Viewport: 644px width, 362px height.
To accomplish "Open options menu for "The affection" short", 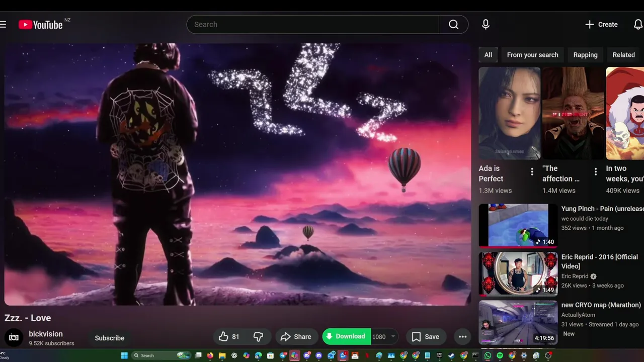I will [595, 172].
